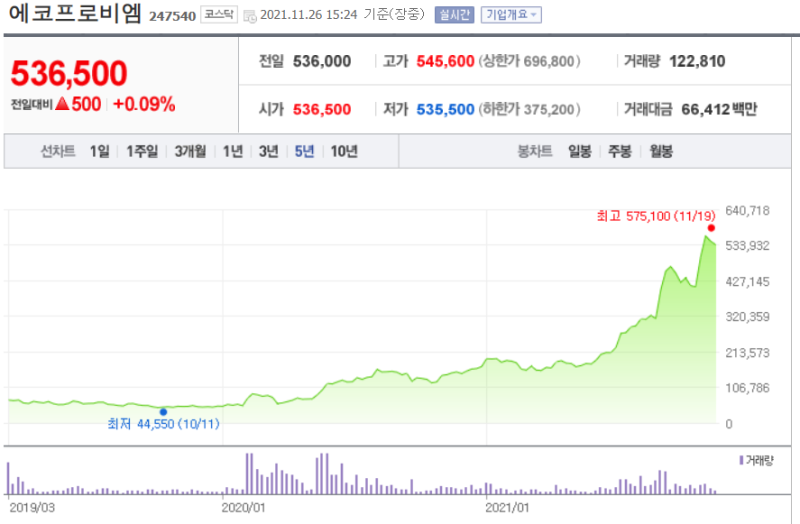Click the 2020/01 axis label
Screen dimensions: 800x524
243,508
